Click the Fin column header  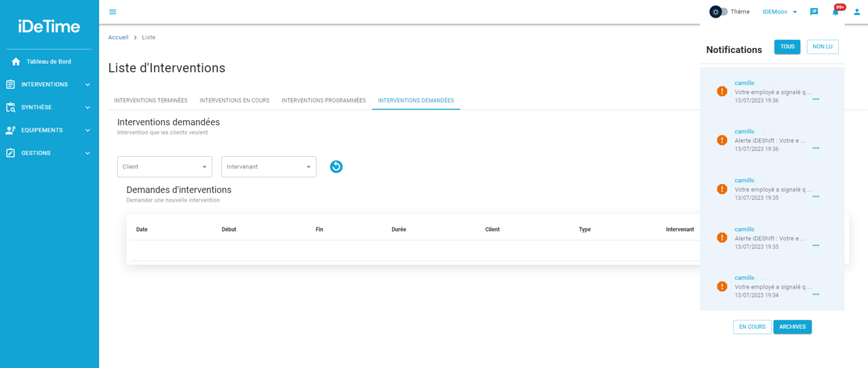coord(319,229)
